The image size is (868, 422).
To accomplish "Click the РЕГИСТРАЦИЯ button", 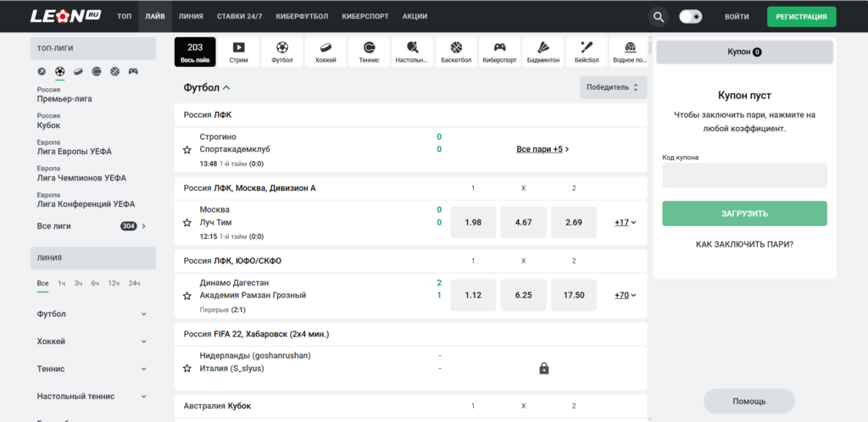I will click(x=802, y=17).
